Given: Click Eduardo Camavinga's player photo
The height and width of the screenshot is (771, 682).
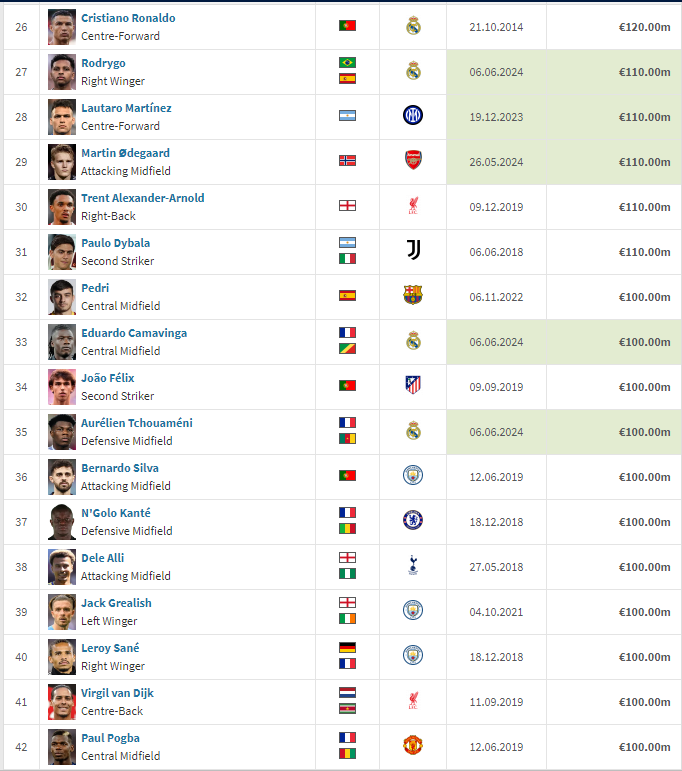Looking at the screenshot, I should pyautogui.click(x=62, y=342).
